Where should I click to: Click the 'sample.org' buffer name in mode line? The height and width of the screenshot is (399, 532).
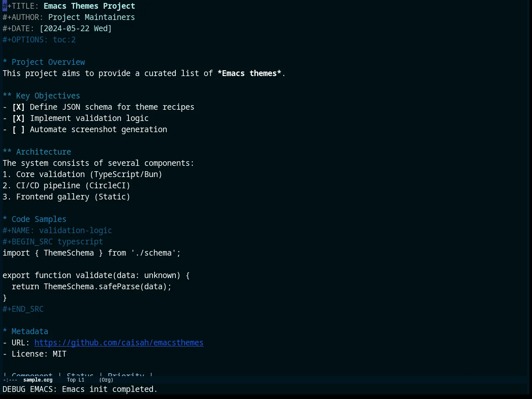pyautogui.click(x=38, y=380)
